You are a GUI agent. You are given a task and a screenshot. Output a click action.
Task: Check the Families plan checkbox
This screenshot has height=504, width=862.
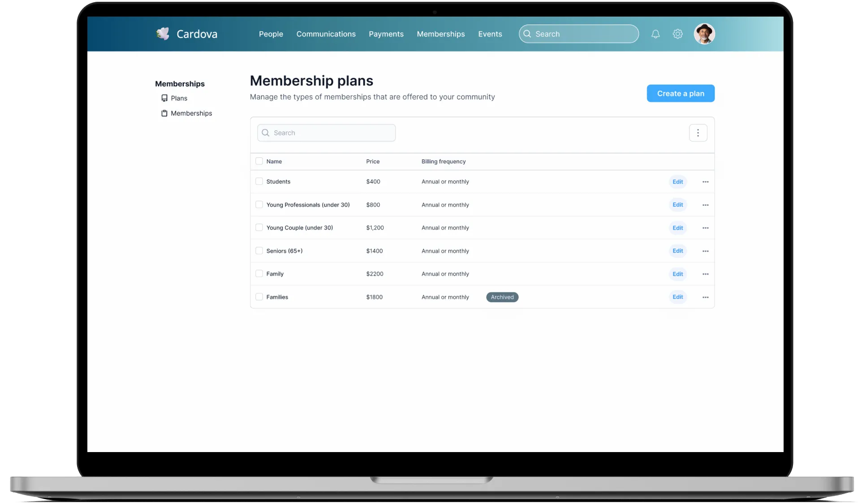pyautogui.click(x=259, y=297)
